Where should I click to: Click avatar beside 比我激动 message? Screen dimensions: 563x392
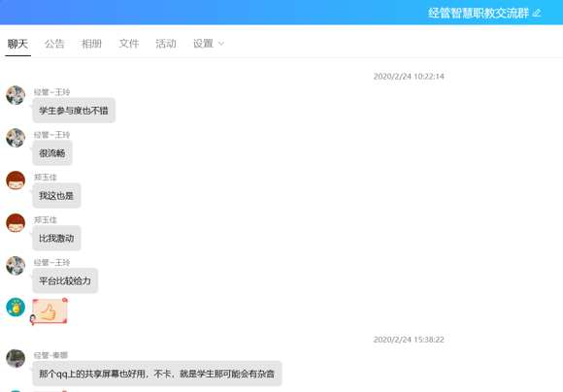tap(16, 223)
